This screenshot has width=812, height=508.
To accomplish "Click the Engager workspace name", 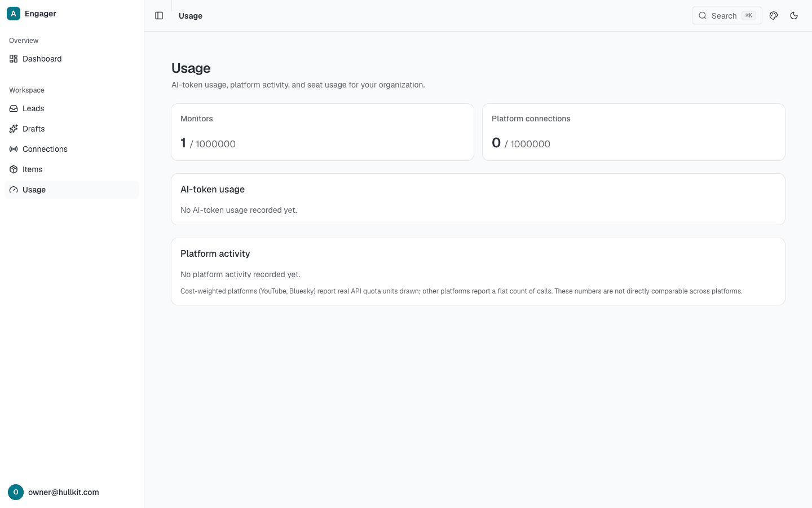I will (41, 14).
